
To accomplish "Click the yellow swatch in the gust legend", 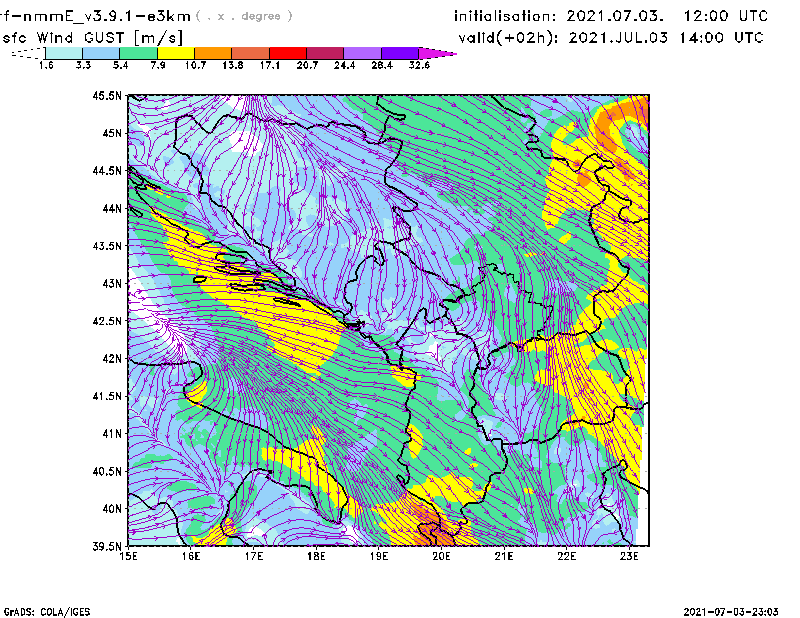I will coord(175,52).
